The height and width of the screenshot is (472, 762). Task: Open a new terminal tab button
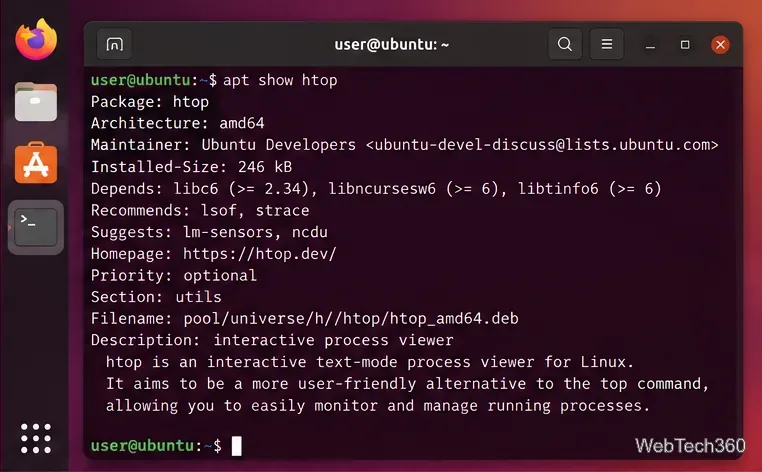tap(114, 44)
